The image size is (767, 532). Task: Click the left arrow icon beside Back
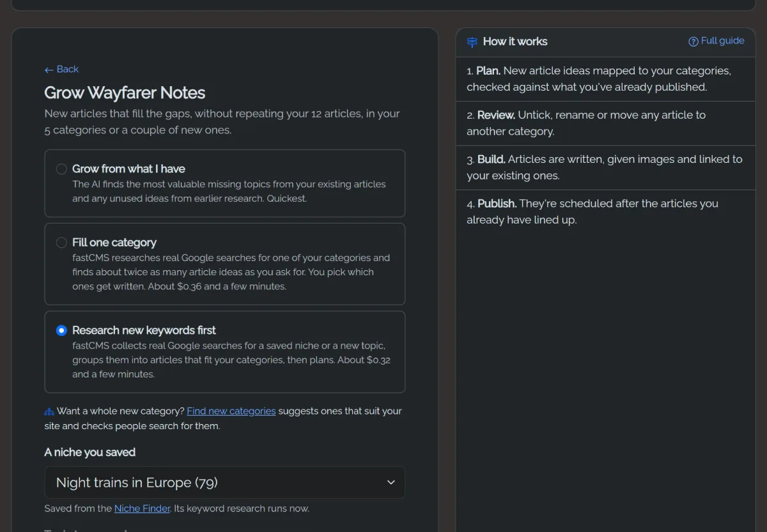pos(49,70)
